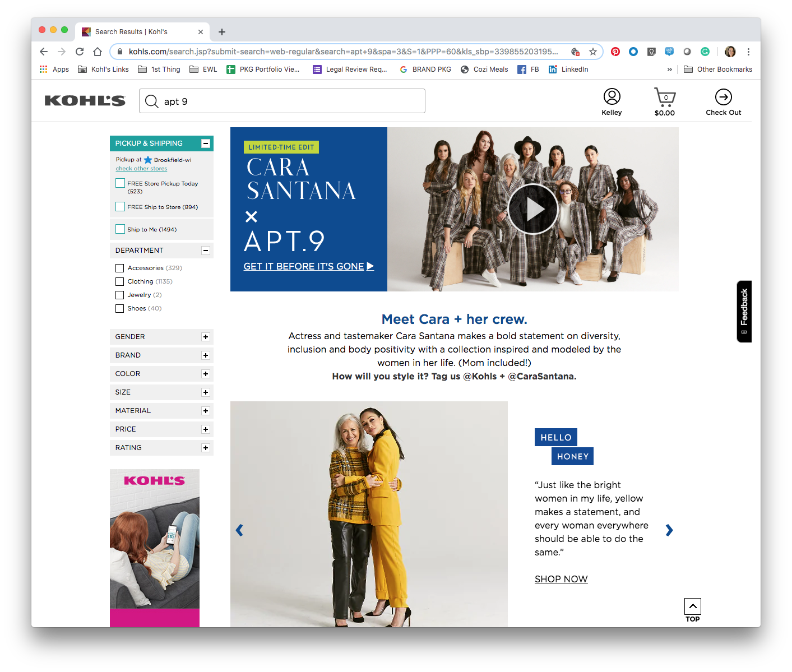Collapse the Pickup & Shipping section
Viewport: 792px width, 672px height.
tap(206, 143)
